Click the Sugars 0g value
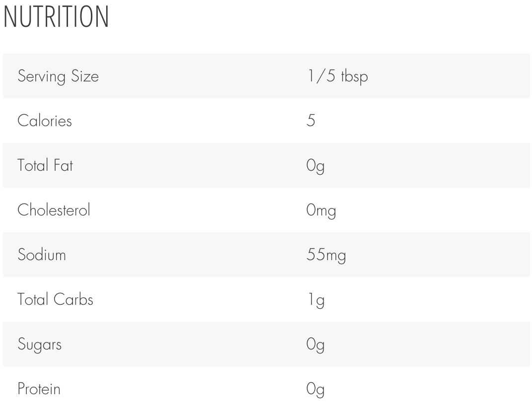 click(x=315, y=345)
